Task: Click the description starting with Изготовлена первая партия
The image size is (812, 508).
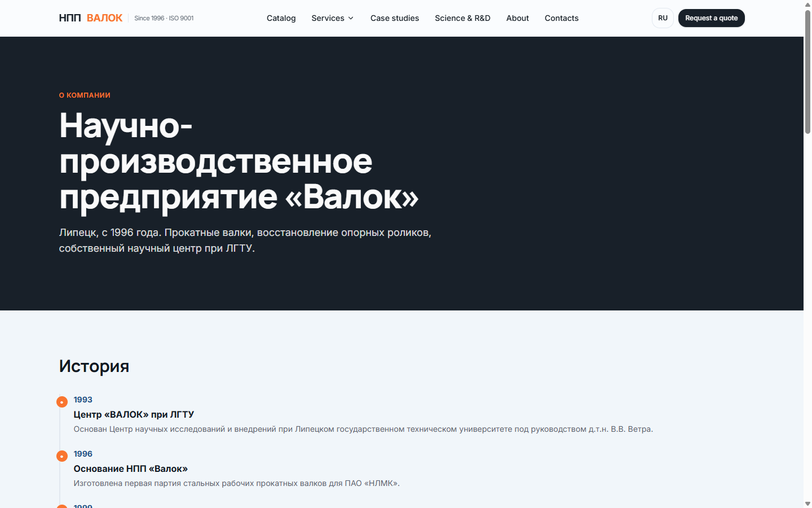Action: coord(237,483)
